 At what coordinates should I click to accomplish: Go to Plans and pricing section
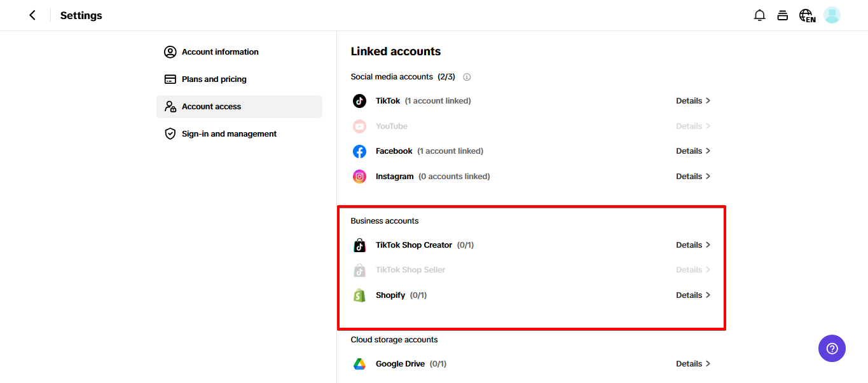(214, 79)
